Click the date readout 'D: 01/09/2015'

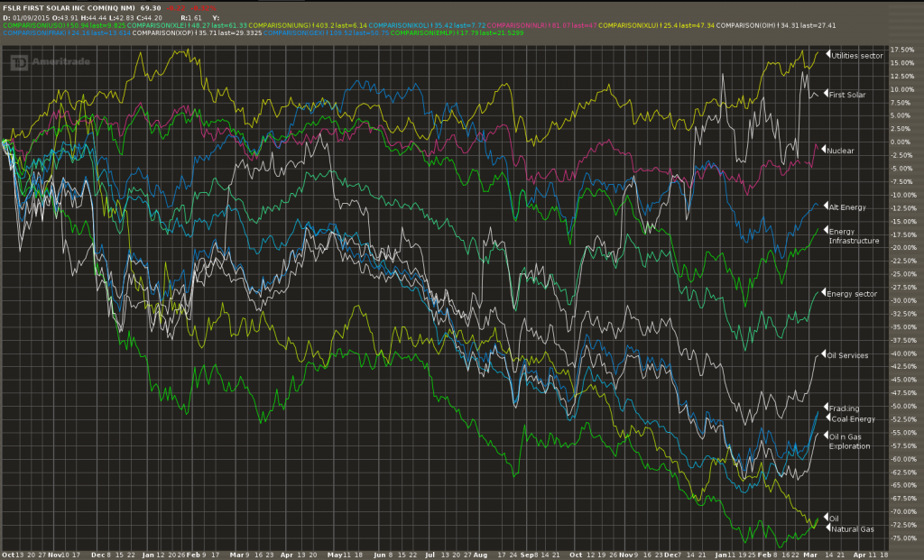pyautogui.click(x=26, y=18)
